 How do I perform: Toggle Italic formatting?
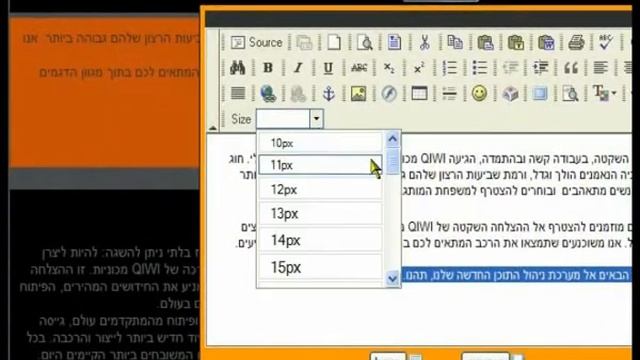coord(298,68)
